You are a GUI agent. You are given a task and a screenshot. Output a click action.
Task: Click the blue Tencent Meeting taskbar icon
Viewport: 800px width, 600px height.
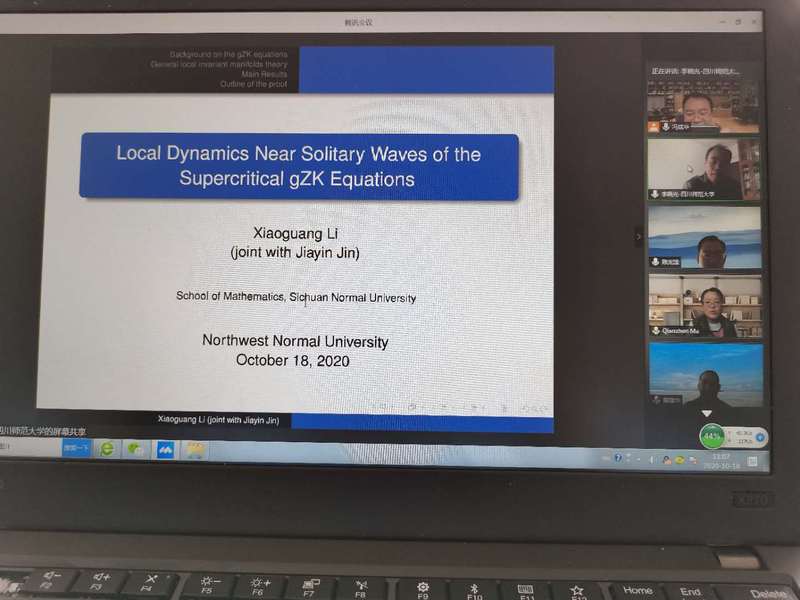(165, 450)
